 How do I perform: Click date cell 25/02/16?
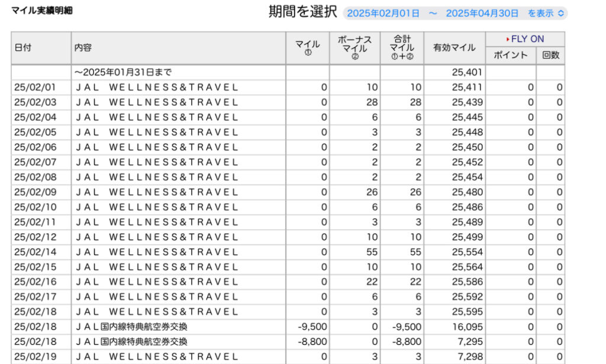pyautogui.click(x=35, y=282)
